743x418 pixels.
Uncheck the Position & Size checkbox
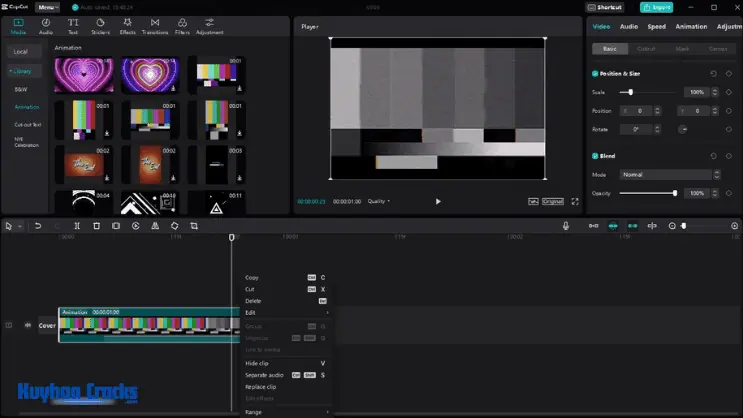pos(595,73)
